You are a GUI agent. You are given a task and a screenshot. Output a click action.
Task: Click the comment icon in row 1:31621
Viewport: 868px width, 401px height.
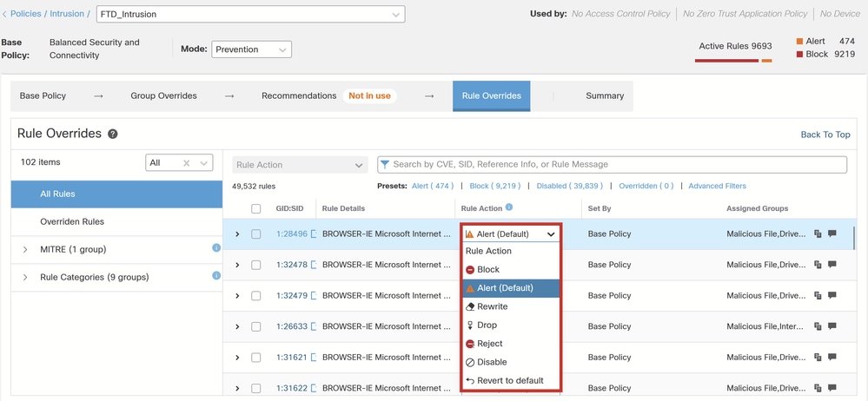[x=832, y=358]
